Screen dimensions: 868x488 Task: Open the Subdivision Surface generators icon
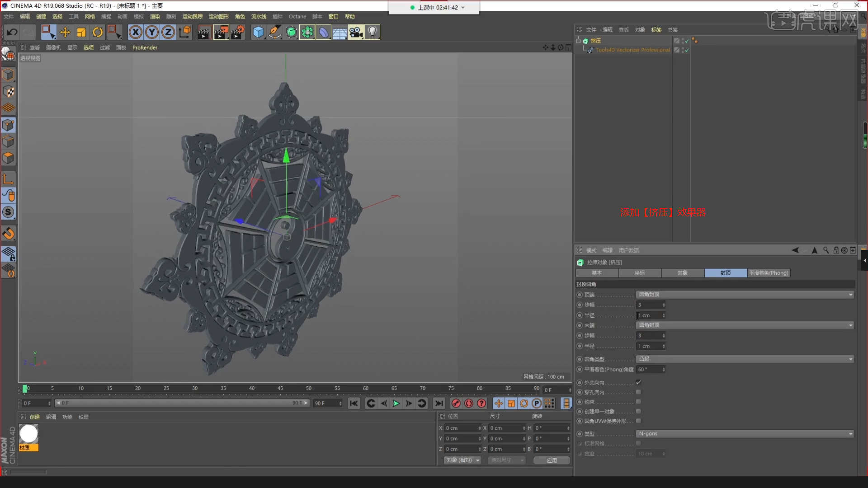pos(291,32)
